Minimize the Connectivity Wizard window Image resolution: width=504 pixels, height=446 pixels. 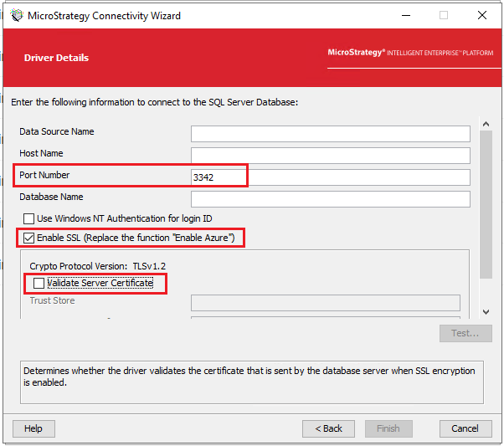point(404,15)
